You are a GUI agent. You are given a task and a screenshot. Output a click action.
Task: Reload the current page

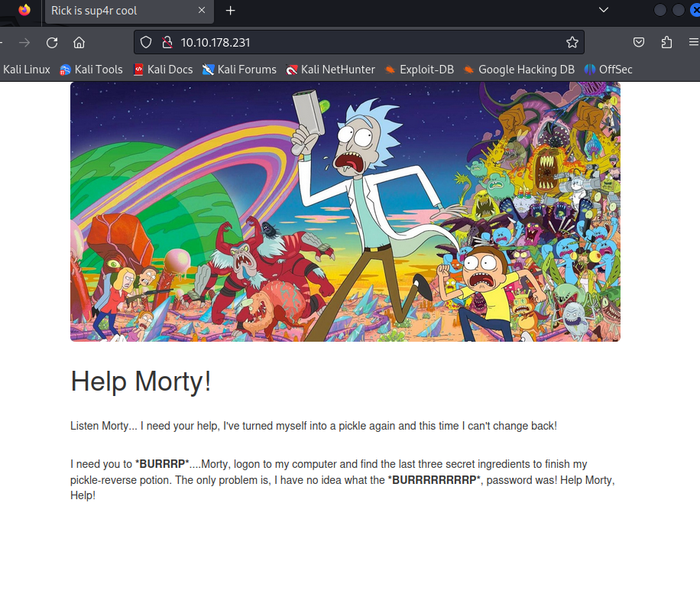coord(52,43)
